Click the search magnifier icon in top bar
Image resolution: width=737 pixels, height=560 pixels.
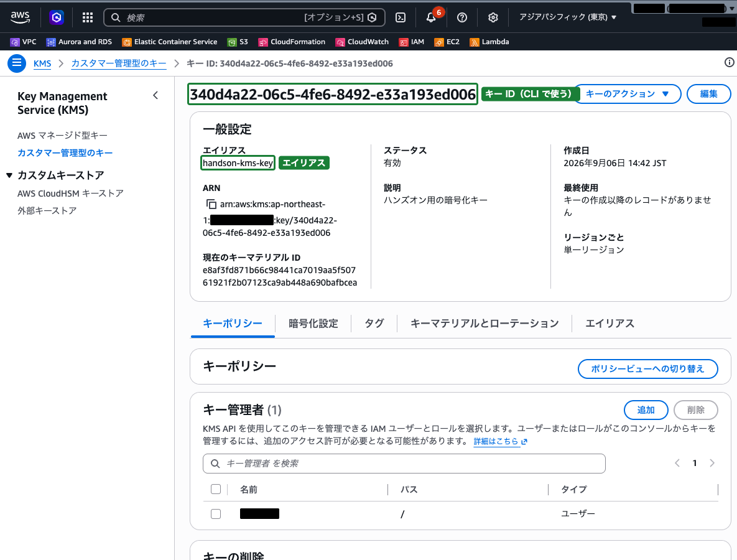click(116, 18)
